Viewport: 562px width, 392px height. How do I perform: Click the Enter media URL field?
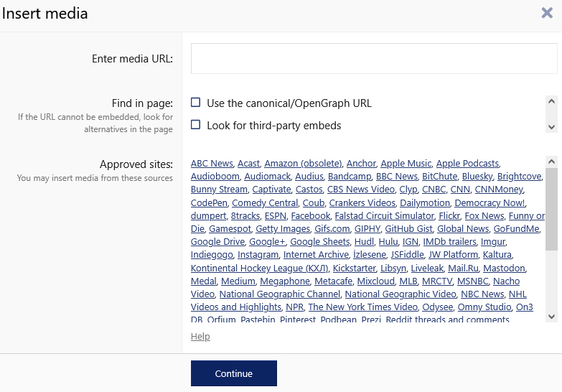coord(373,59)
